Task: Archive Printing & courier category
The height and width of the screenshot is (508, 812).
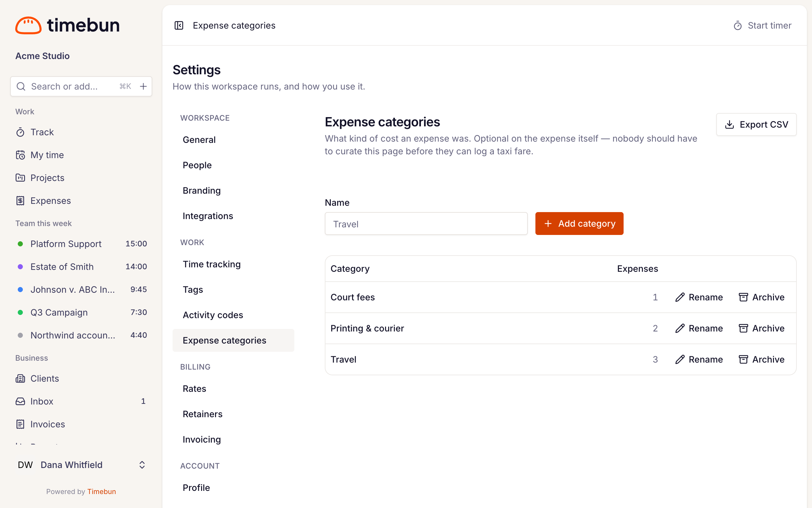Action: click(762, 328)
